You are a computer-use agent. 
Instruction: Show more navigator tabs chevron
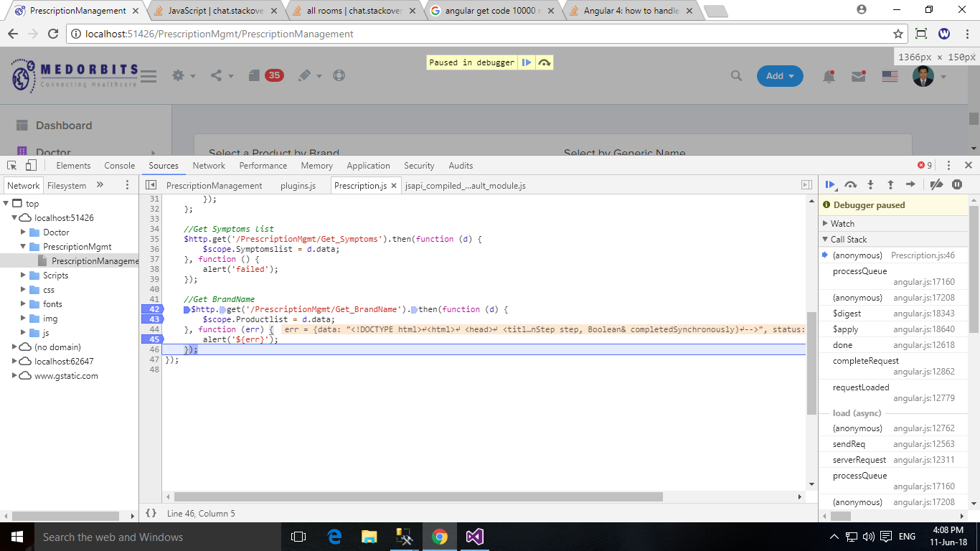100,184
